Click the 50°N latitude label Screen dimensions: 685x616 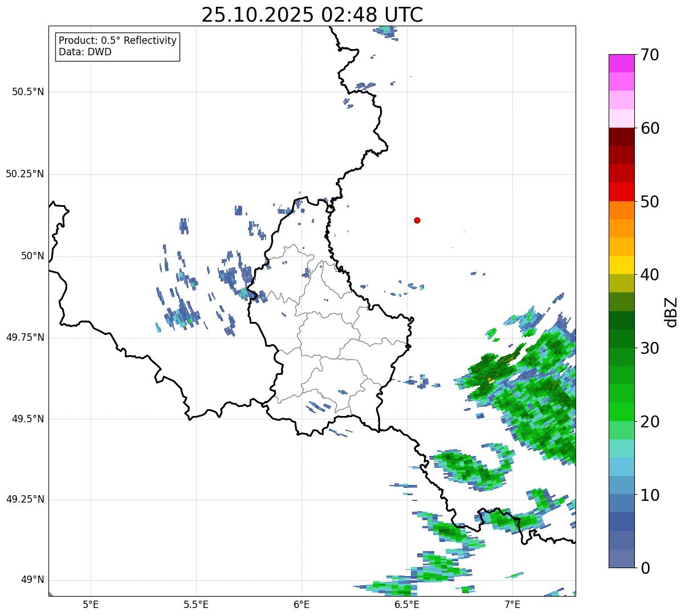(x=32, y=256)
